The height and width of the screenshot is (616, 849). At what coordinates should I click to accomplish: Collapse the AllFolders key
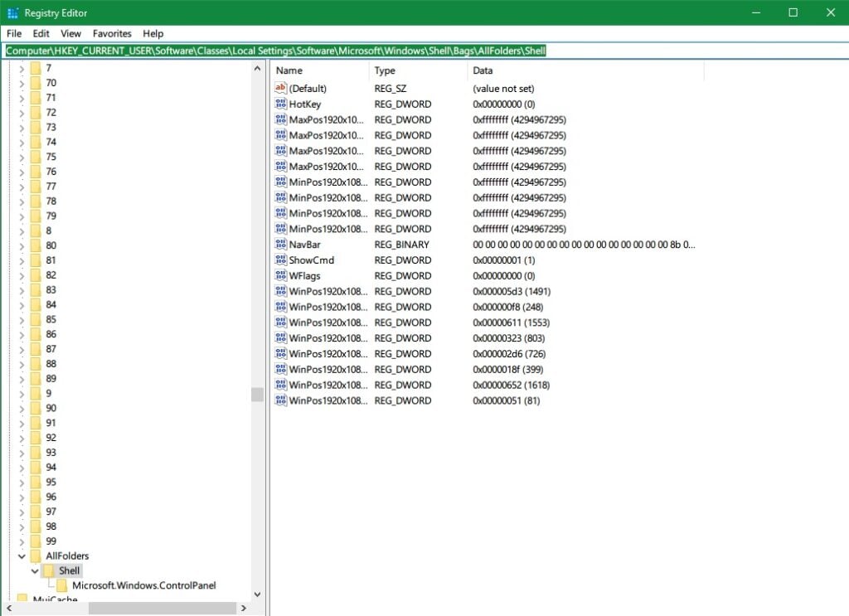[22, 555]
